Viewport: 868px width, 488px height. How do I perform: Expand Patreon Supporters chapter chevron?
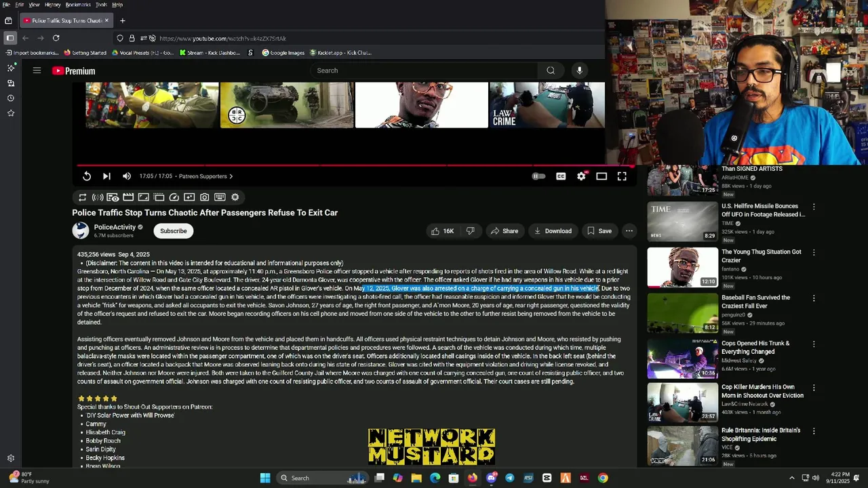[231, 176]
